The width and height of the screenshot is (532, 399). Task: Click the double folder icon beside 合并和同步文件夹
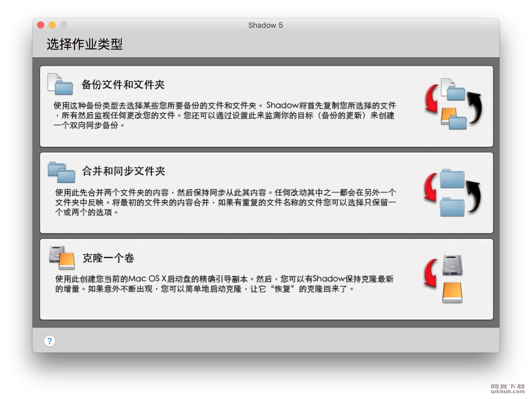click(x=61, y=172)
